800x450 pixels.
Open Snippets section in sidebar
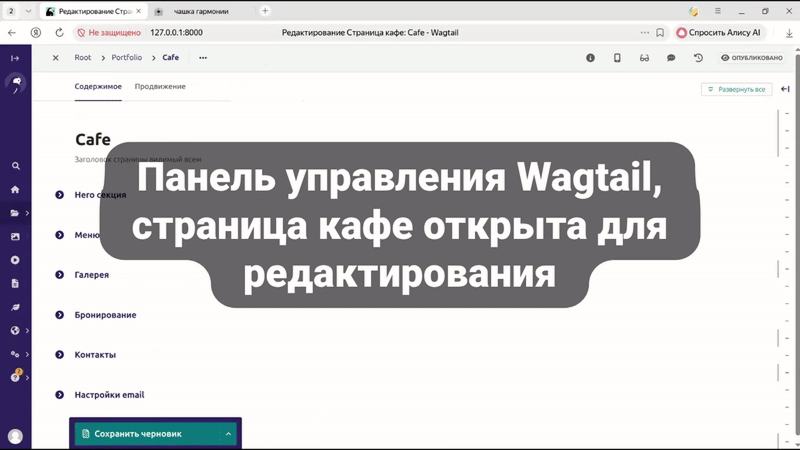[x=15, y=307]
